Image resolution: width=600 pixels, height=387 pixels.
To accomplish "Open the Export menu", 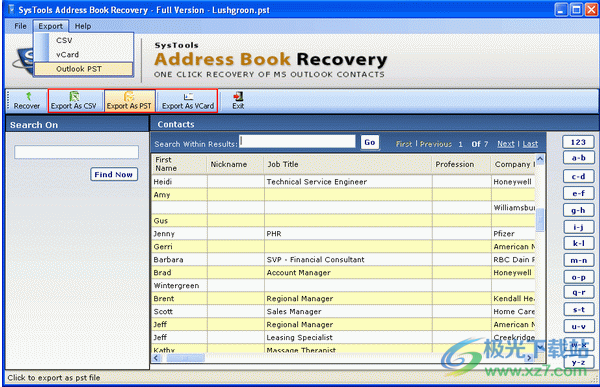I will (x=51, y=26).
